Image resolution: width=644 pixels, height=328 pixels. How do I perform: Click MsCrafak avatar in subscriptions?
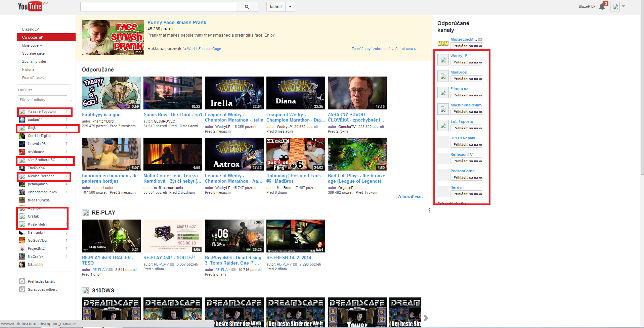(22, 256)
